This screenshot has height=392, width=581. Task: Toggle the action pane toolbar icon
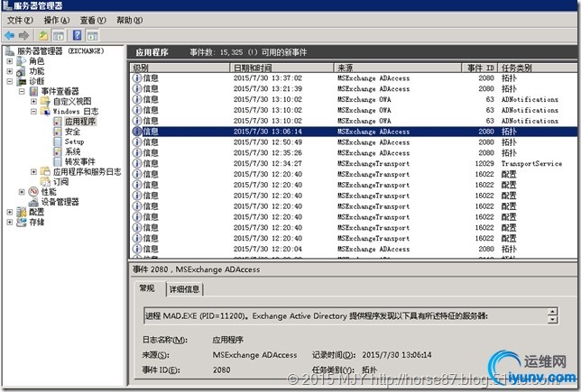coord(92,35)
